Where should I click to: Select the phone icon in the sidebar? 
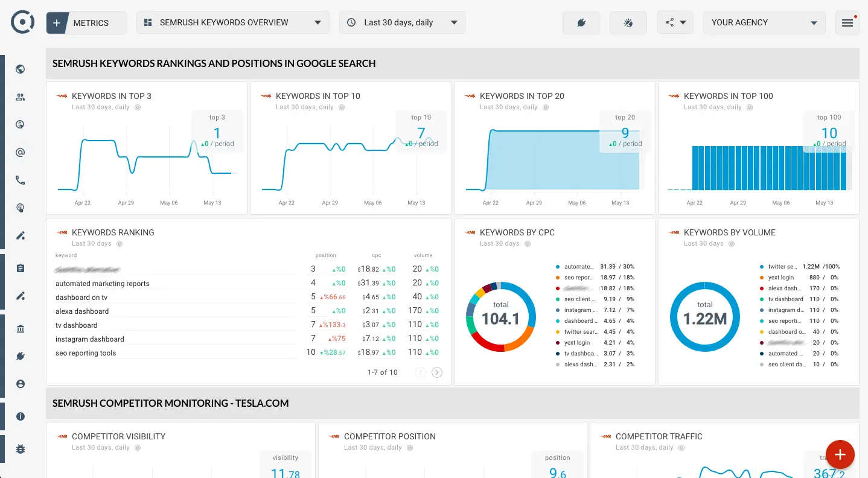click(20, 180)
